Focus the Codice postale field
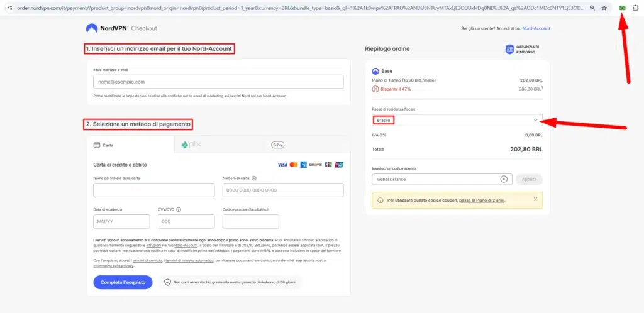 tap(250, 221)
